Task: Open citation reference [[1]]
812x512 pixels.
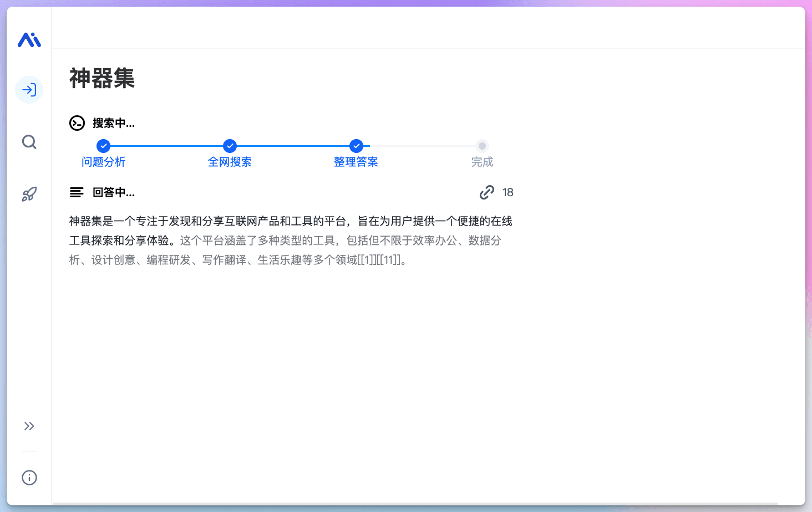Action: [x=367, y=260]
